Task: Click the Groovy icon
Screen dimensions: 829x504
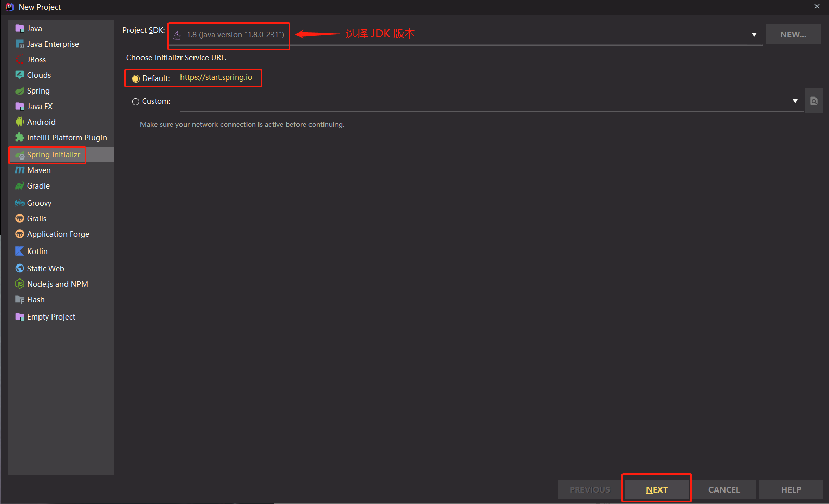Action: click(20, 203)
